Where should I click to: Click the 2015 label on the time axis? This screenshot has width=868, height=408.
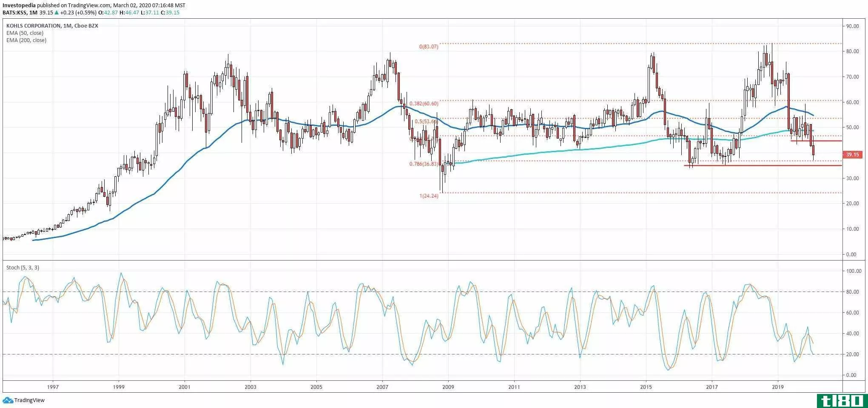coord(646,387)
